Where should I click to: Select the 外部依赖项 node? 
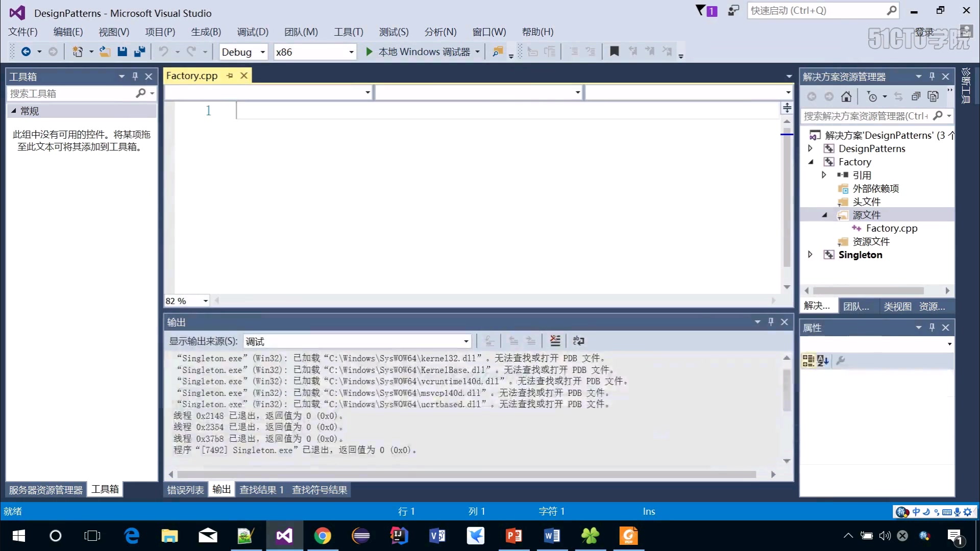tap(875, 188)
